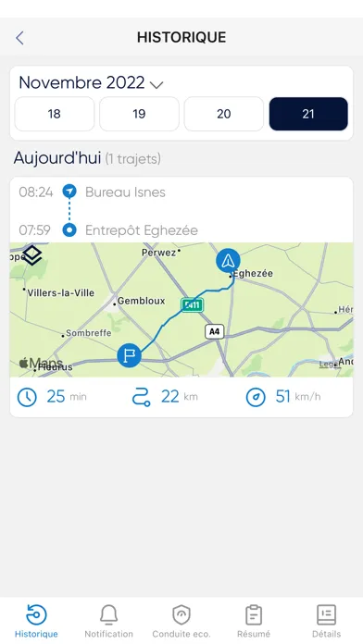
Task: Switch to the Résumé tab
Action: tap(254, 621)
